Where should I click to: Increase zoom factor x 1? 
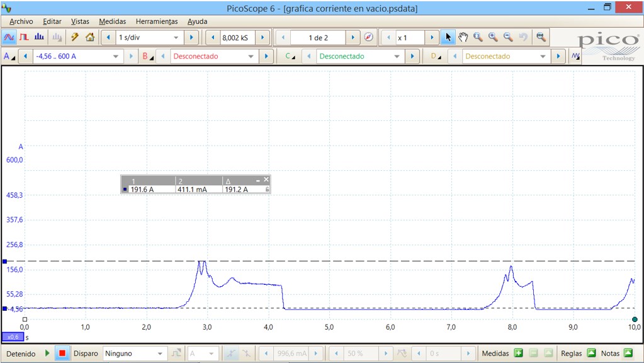tap(432, 37)
